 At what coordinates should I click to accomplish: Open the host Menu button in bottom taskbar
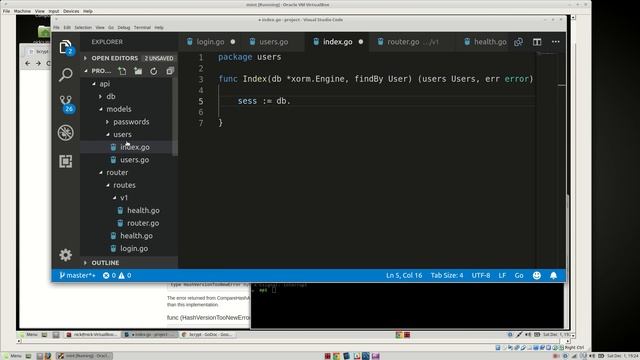tap(12, 356)
